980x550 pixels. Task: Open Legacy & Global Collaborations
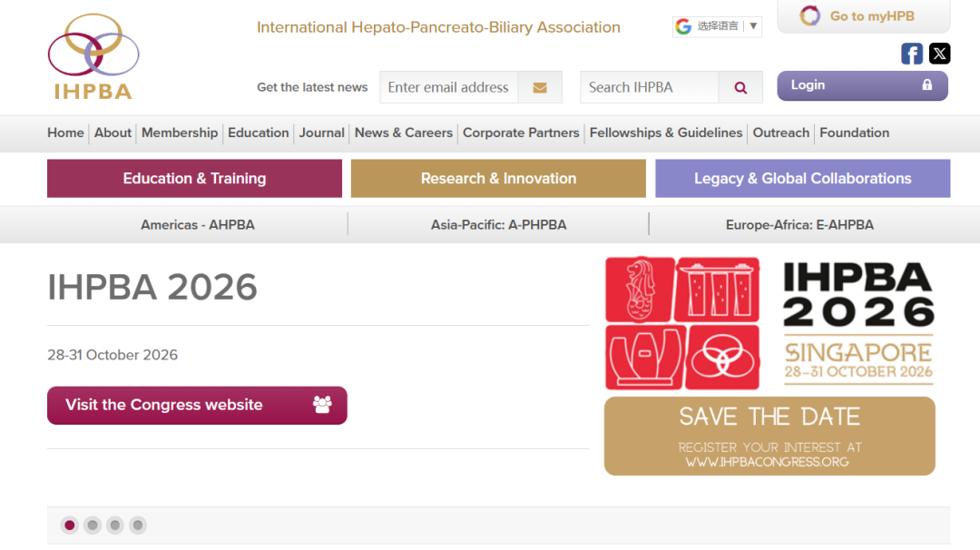coord(802,179)
